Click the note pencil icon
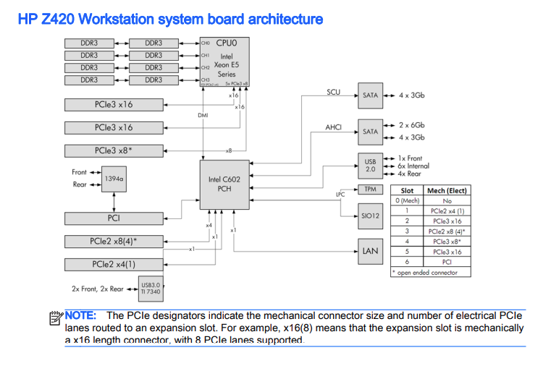This screenshot has width=551, height=392. tap(56, 318)
